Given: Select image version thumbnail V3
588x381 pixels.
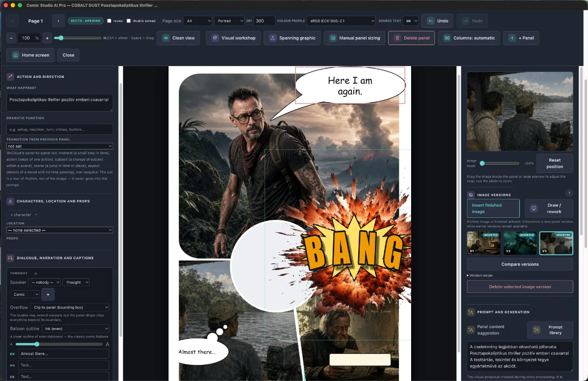Looking at the screenshot, I should (556, 243).
